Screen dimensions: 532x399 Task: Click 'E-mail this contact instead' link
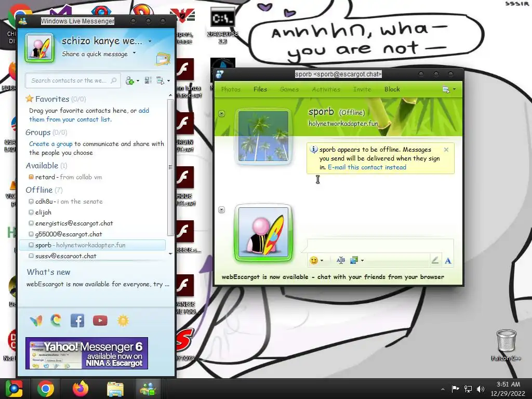[x=367, y=167]
